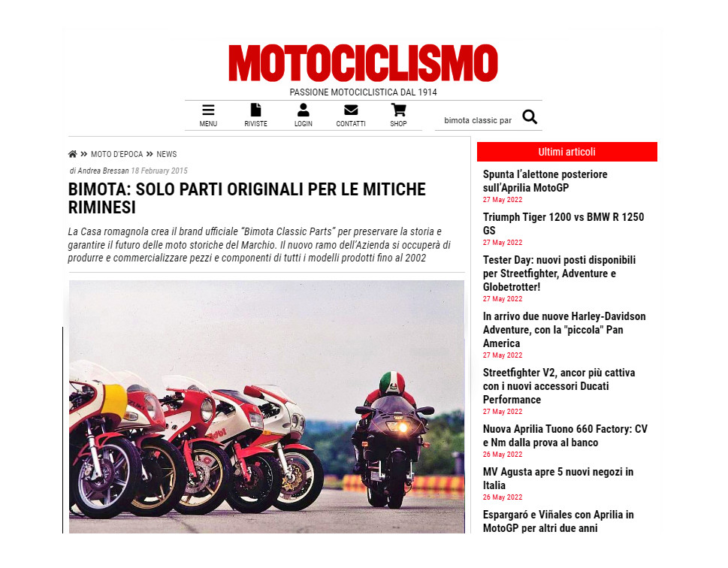Image resolution: width=728 pixels, height=568 pixels.
Task: Open MV Agusta 5 nuovi negozi article
Action: click(558, 479)
